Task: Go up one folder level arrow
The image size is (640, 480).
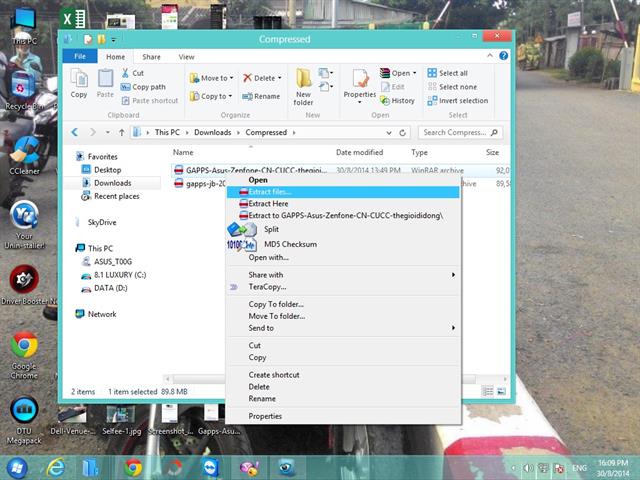Action: (x=121, y=132)
